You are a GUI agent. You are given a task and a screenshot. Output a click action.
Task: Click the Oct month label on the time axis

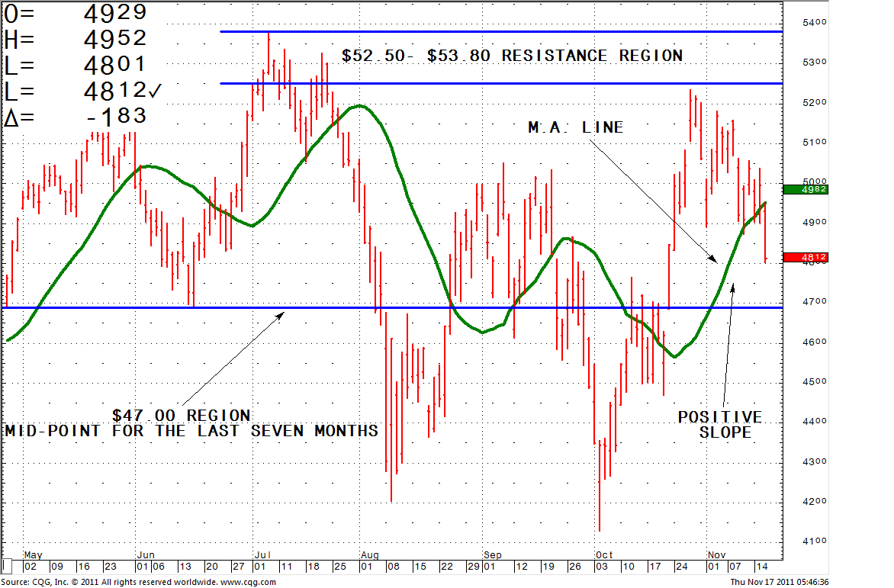[604, 554]
